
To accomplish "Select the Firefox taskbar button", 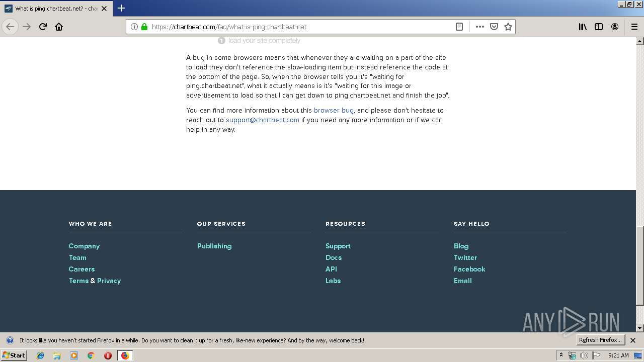I will click(x=125, y=355).
